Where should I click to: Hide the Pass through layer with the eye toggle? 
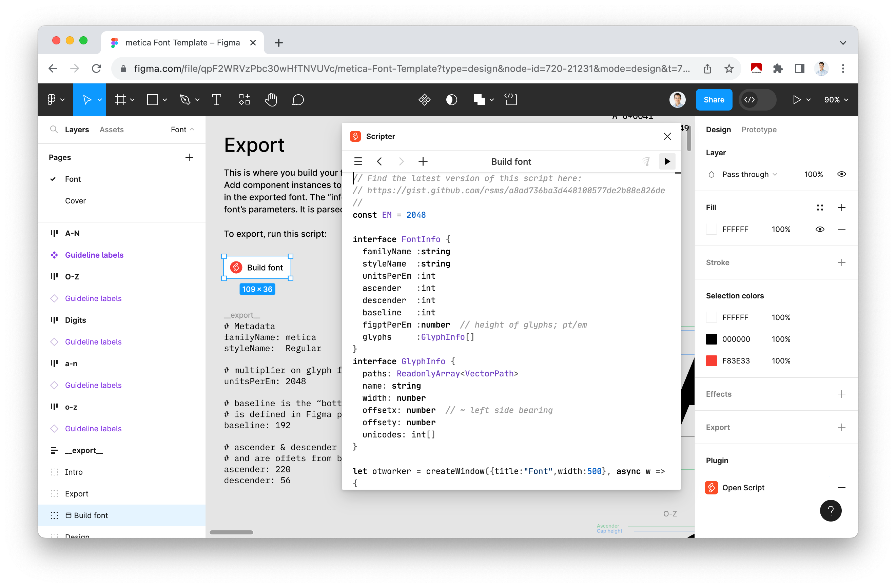[x=842, y=174]
